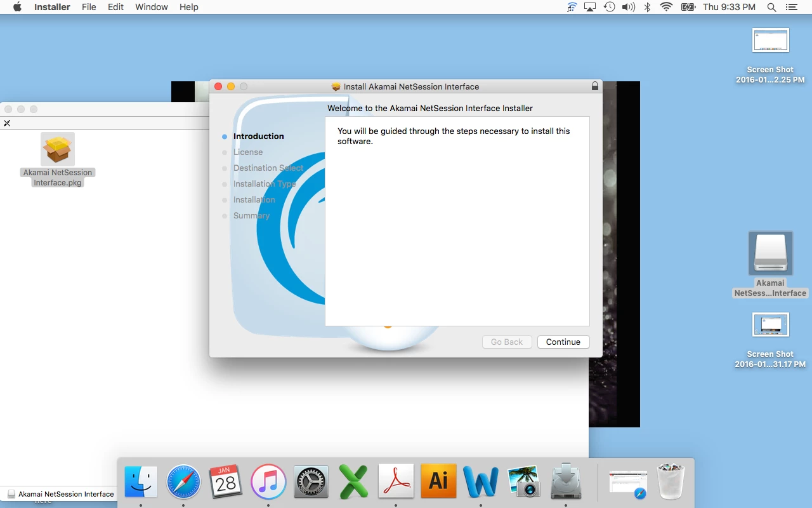The height and width of the screenshot is (508, 812).
Task: Open the Window menu
Action: click(x=152, y=7)
